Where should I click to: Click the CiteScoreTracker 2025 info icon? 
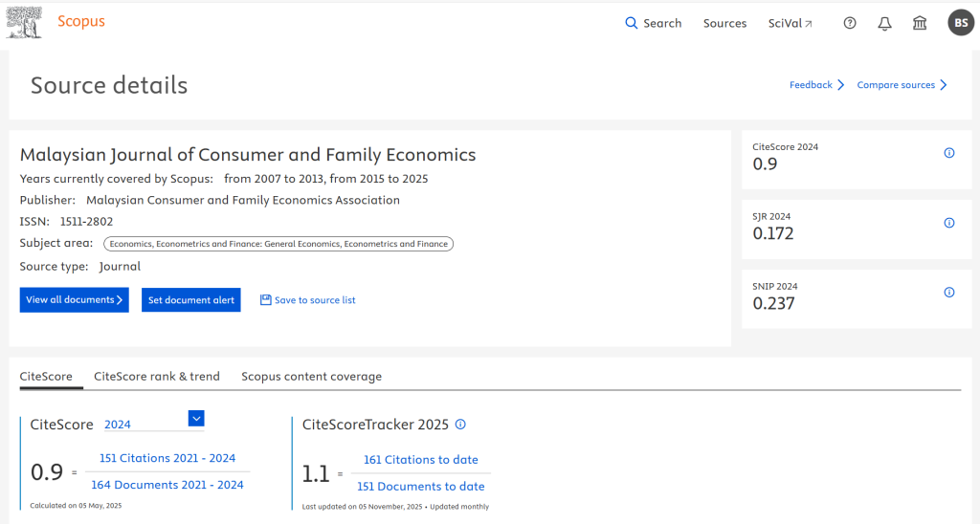[460, 424]
